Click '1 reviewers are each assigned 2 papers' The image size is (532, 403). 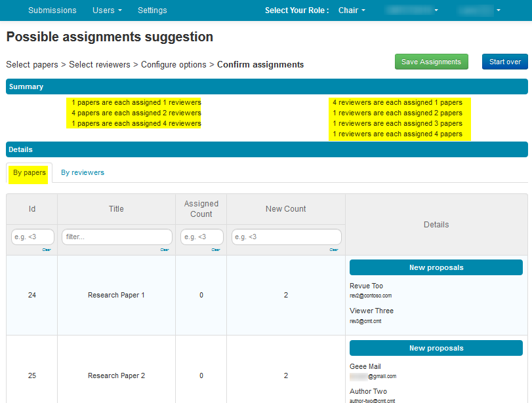coord(398,113)
